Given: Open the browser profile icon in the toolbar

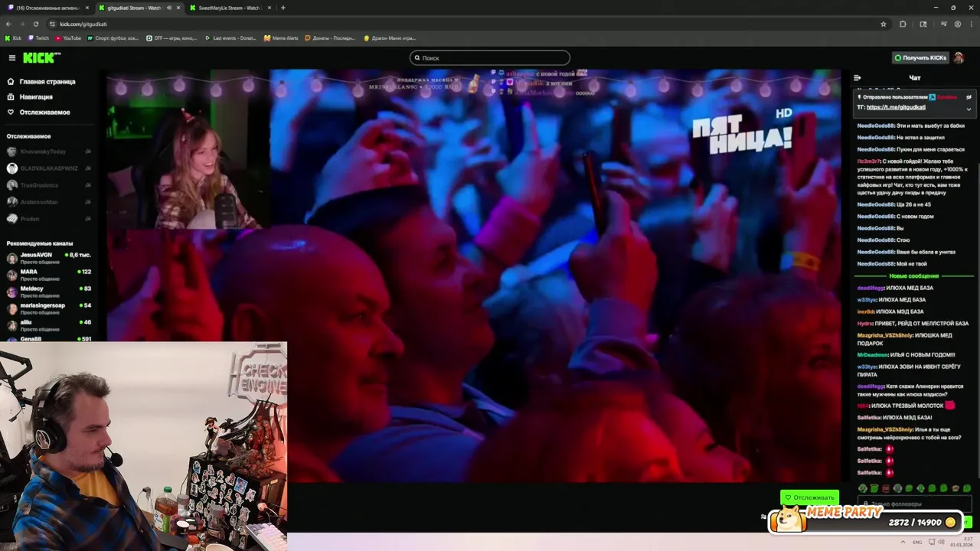Looking at the screenshot, I should pos(958,24).
